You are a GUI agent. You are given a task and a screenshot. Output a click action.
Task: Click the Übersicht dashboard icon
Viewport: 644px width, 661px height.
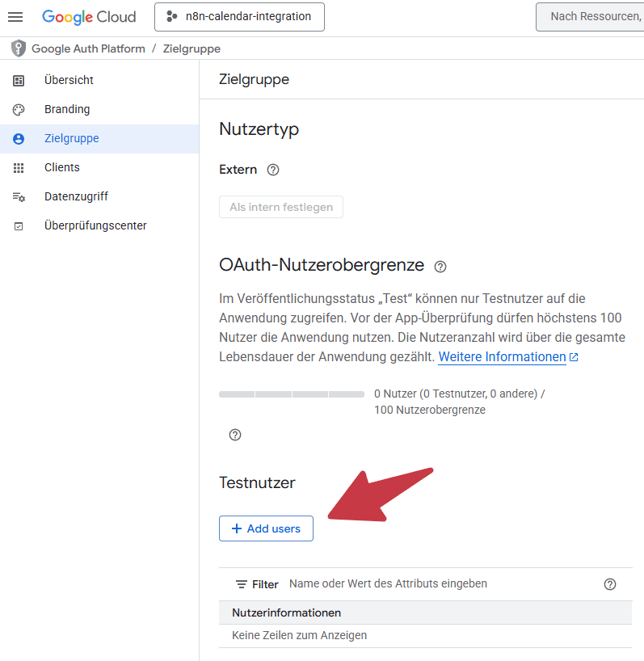pos(19,81)
